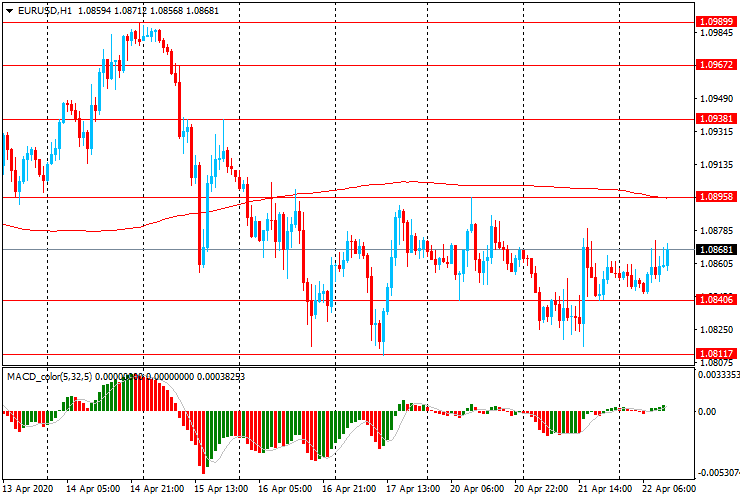The image size is (740, 500).
Task: Click the 20 Apr 22:00 time axis label
Action: 541,489
